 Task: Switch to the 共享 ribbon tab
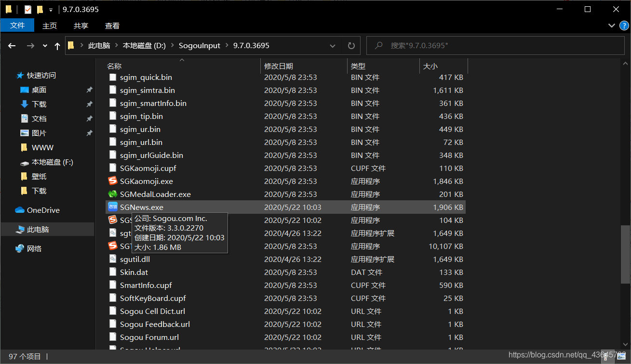(x=81, y=26)
